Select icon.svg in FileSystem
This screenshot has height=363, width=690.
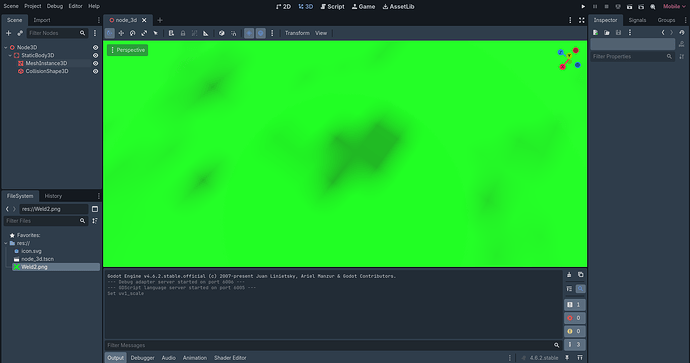pos(31,251)
